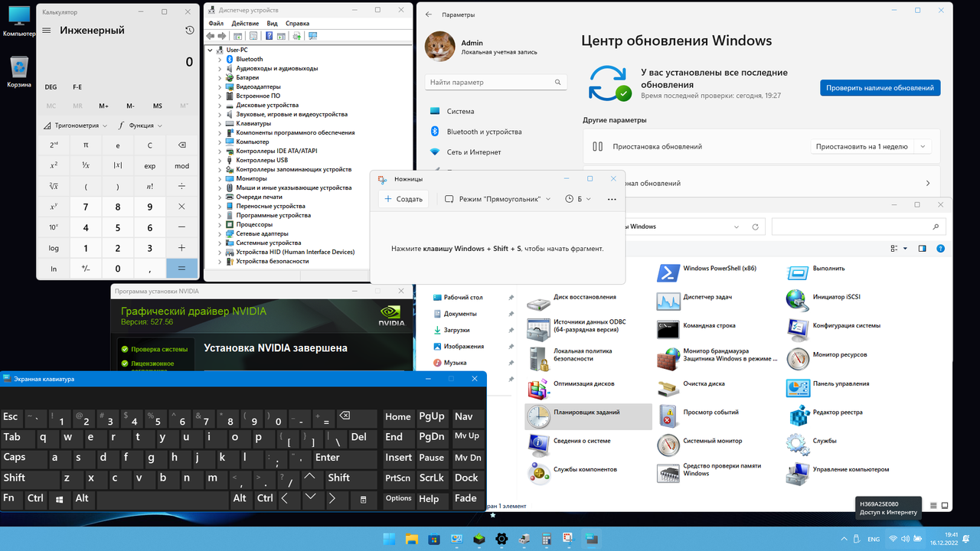Click the refresh icon in Explorer address bar
980x551 pixels.
[755, 227]
